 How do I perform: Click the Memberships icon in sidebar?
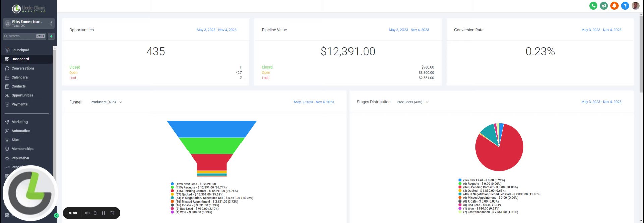click(x=7, y=149)
